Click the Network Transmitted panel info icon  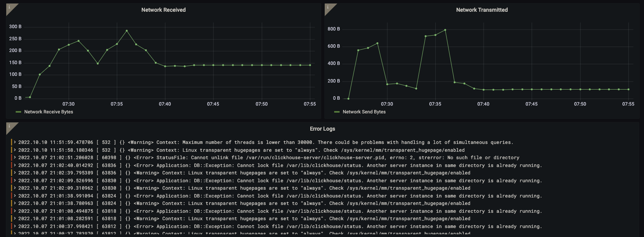coord(328,7)
